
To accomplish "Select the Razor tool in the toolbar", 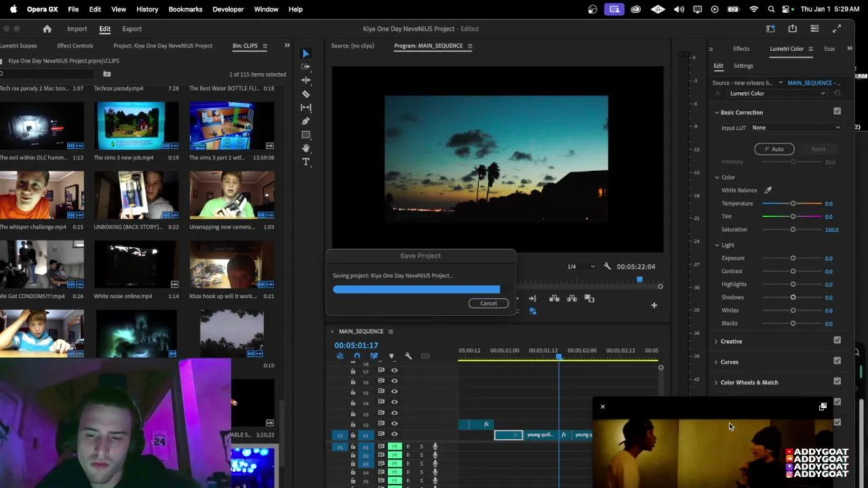I will click(306, 94).
